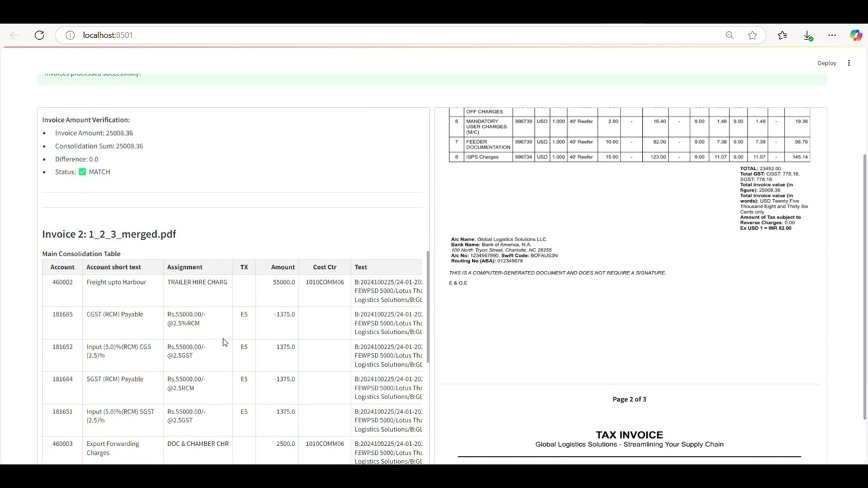Click 'Page 2 of 3' label in PDF
Viewport: 868px width, 488px height.
(629, 399)
